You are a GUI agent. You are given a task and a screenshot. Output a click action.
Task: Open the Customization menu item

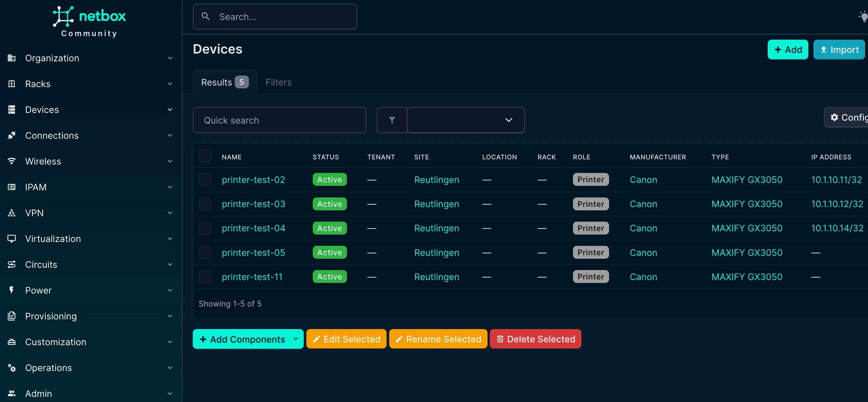pos(90,342)
